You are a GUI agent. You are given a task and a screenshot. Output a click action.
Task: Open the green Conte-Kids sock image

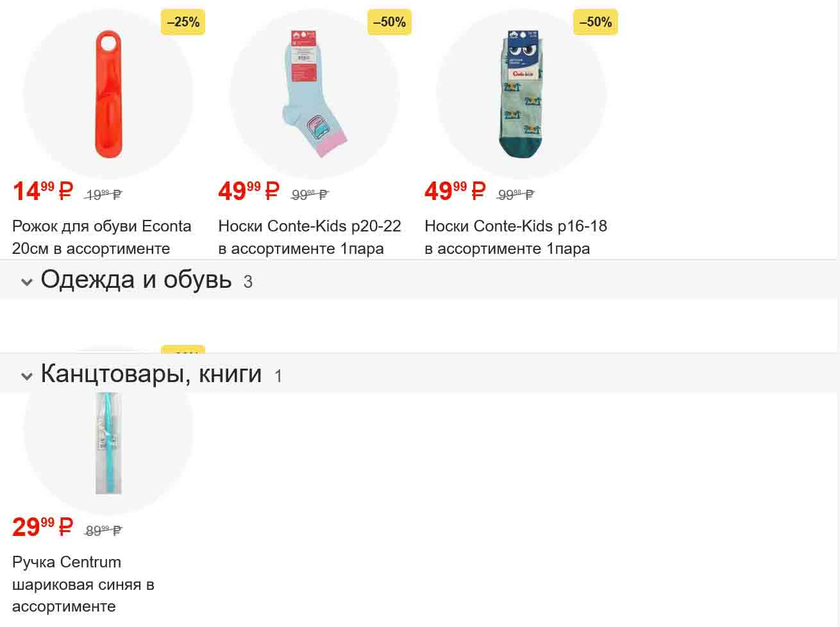tap(521, 94)
